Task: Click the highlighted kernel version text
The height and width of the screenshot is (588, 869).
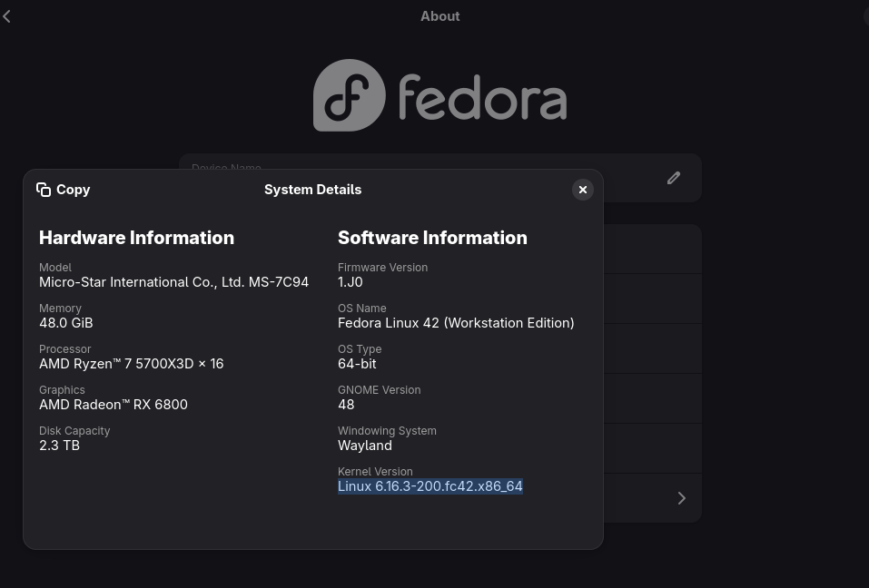Action: 430,486
